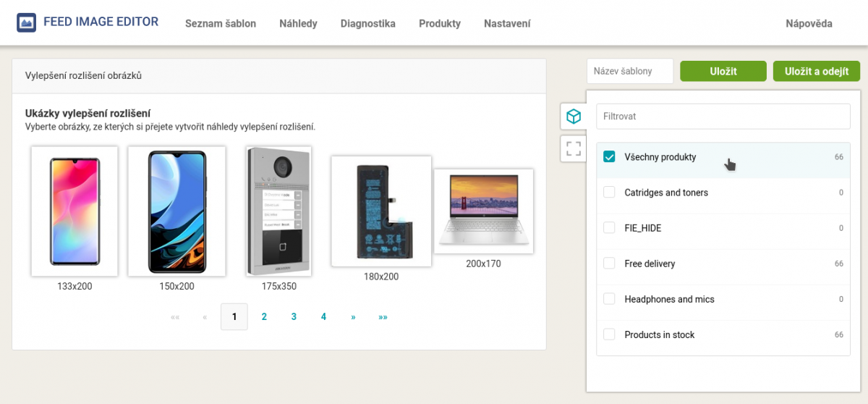
Task: Open pagination page 4
Action: [323, 316]
